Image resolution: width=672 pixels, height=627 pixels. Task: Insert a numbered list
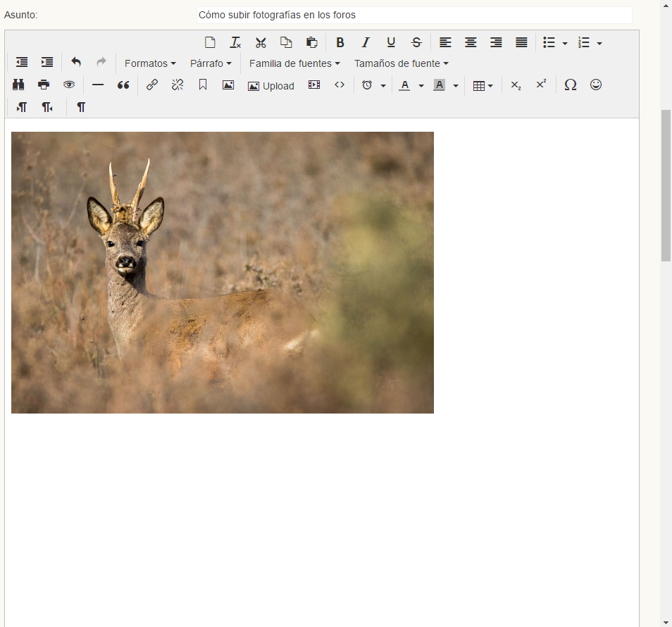[584, 42]
